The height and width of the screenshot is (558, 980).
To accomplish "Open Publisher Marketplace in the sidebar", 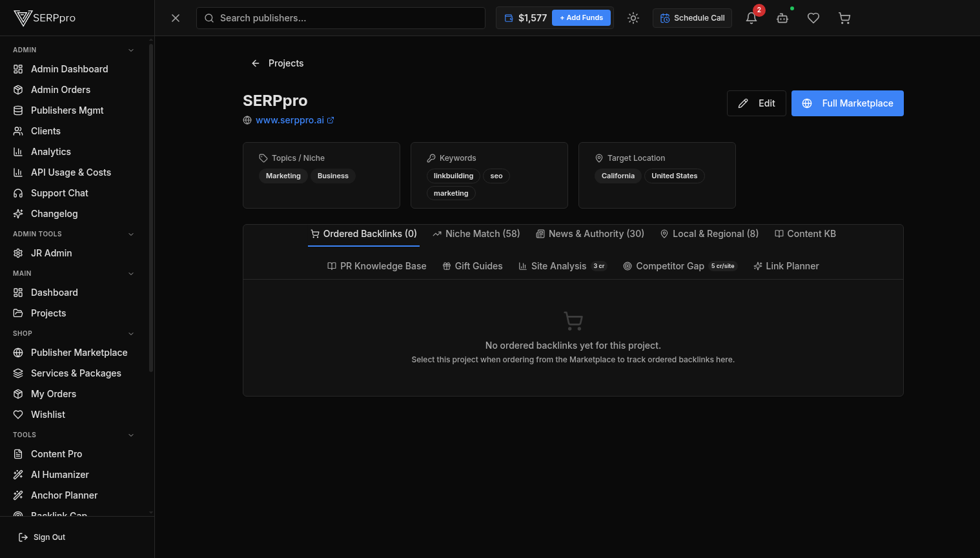I will pyautogui.click(x=79, y=353).
